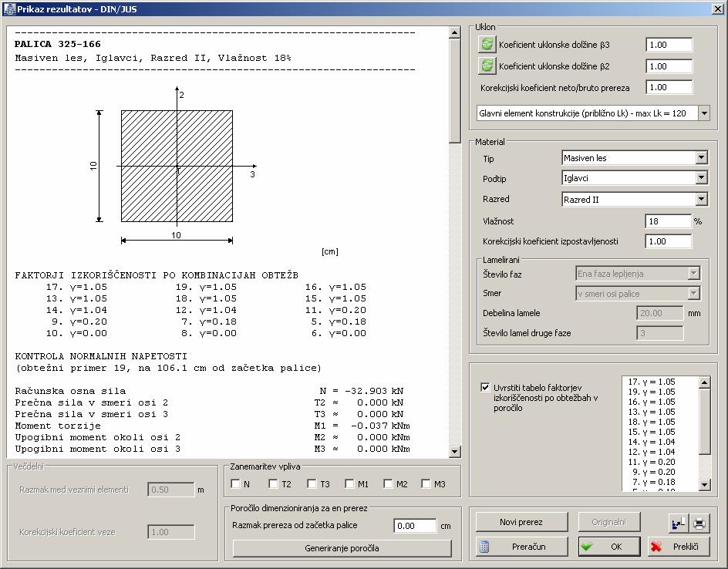The height and width of the screenshot is (569, 728).
Task: Open the Razred dropdown showing Razred II
Action: coord(701,199)
